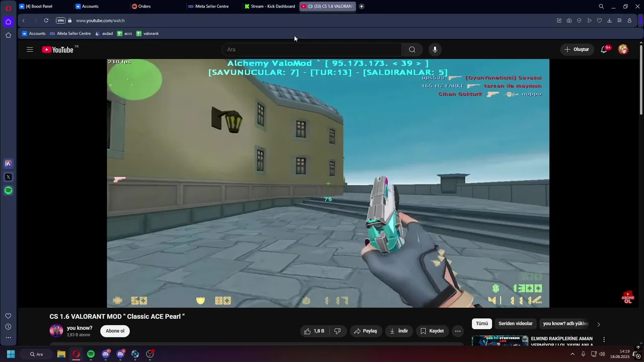Viewport: 644px width, 362px height.
Task: Select the Seriden videolar chip
Action: coord(516,324)
